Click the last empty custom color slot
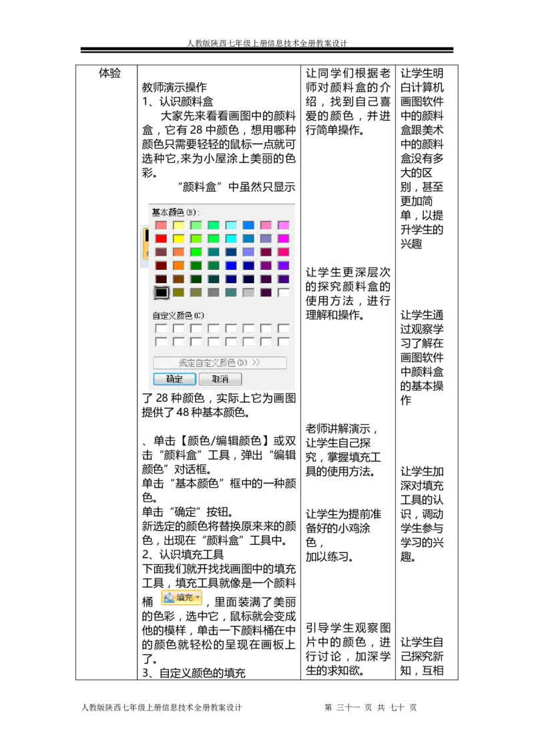The image size is (534, 756). (x=284, y=342)
